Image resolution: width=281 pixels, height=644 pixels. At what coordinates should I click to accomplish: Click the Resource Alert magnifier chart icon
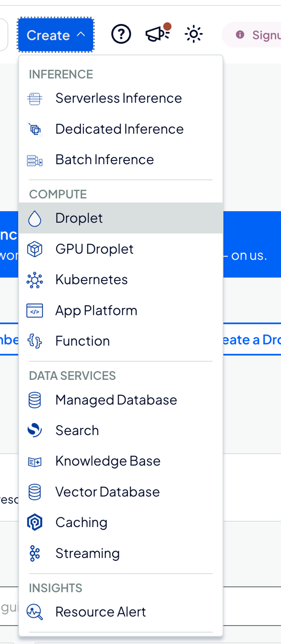(35, 612)
